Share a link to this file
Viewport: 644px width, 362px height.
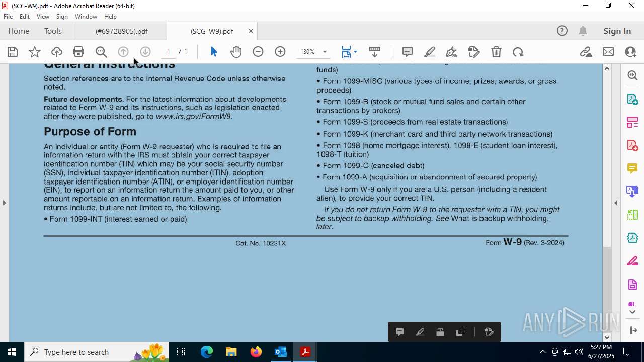click(x=586, y=52)
